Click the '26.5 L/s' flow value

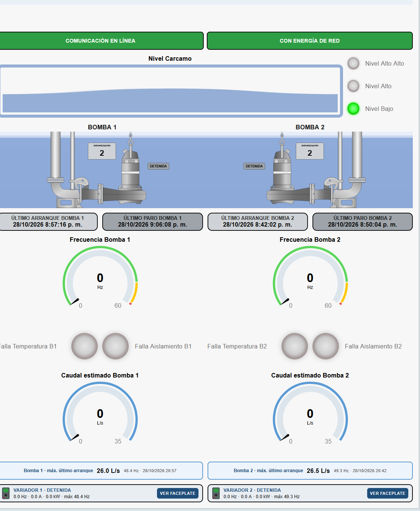click(318, 471)
